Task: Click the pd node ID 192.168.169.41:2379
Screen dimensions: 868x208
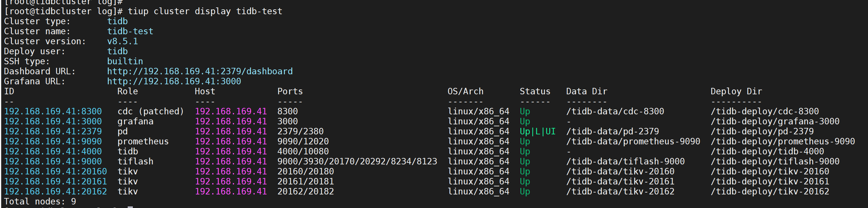Action: (x=53, y=131)
